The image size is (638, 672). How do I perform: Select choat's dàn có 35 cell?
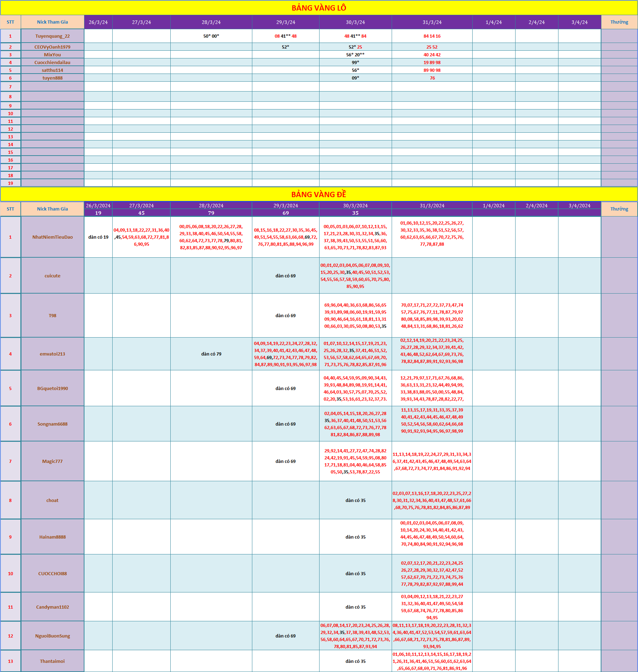pyautogui.click(x=355, y=500)
